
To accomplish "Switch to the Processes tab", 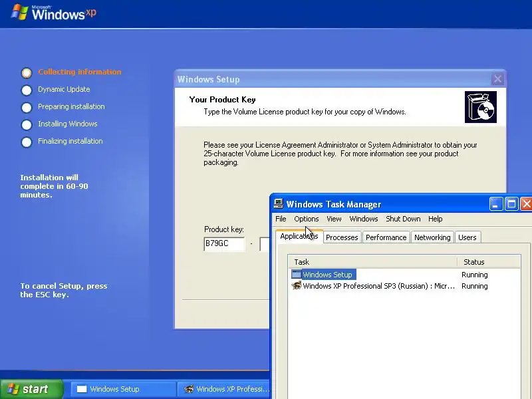I will [342, 237].
